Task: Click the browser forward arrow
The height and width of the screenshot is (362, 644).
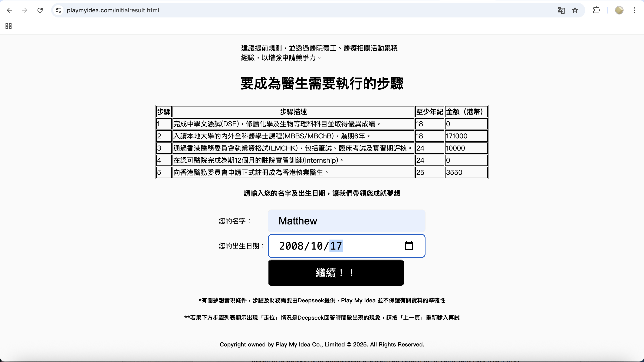Action: coord(24,10)
